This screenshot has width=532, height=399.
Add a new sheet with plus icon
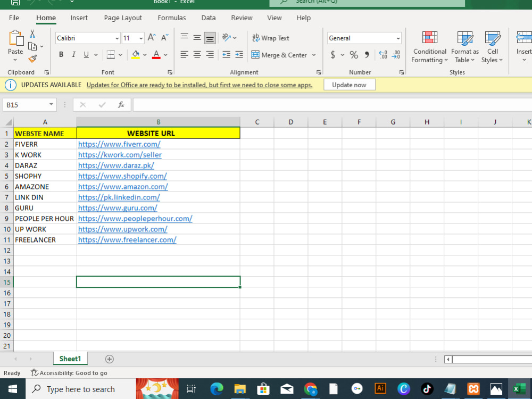coord(109,359)
